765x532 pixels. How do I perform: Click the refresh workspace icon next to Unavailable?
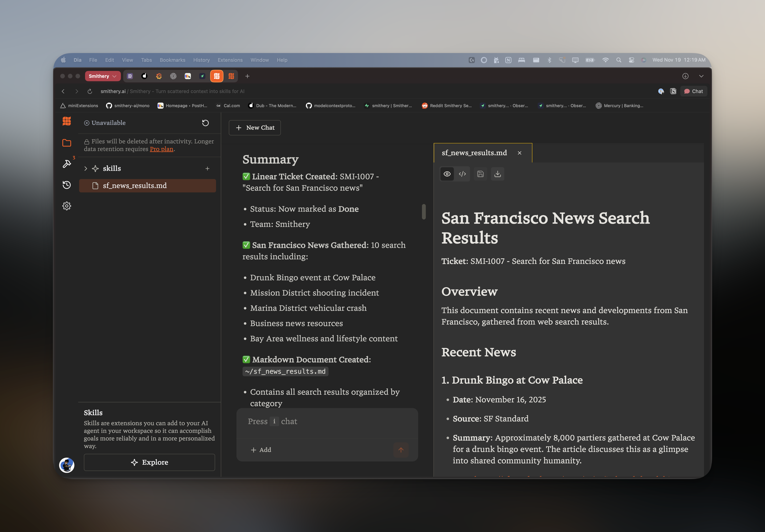pos(206,123)
